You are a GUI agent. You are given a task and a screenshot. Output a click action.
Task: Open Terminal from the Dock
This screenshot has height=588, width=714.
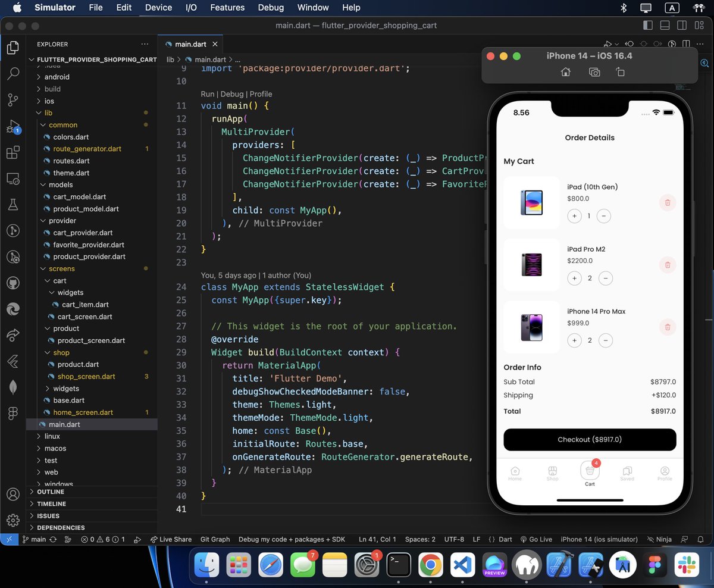click(x=398, y=565)
